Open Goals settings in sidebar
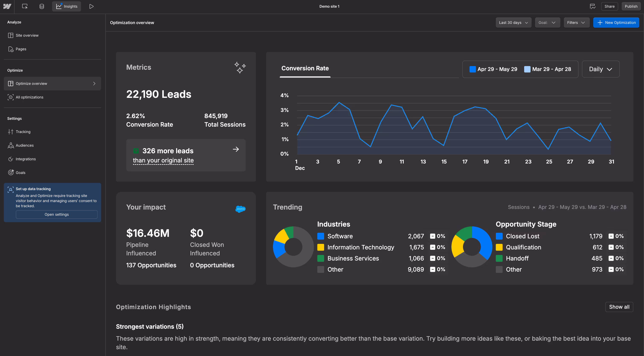Viewport: 644px width, 356px height. tap(20, 172)
